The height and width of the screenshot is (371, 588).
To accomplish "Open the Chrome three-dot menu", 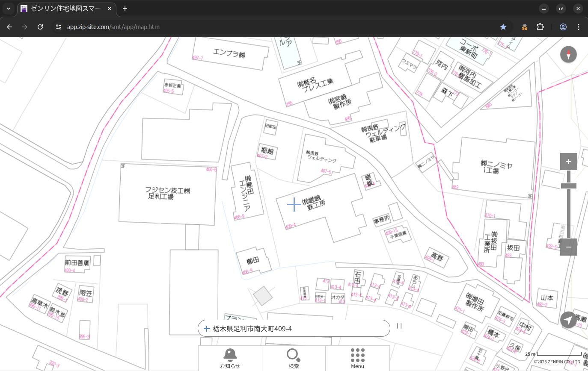I will [x=579, y=27].
